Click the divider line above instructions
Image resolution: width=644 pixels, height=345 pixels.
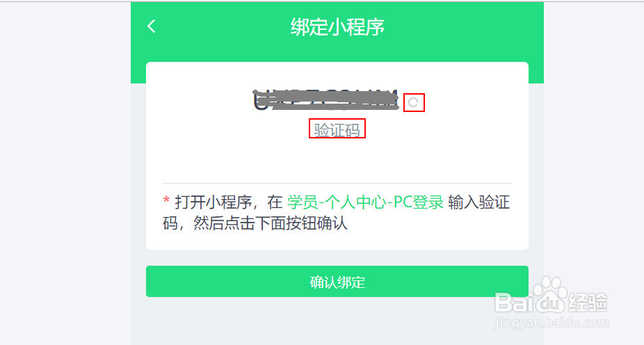coord(337,183)
